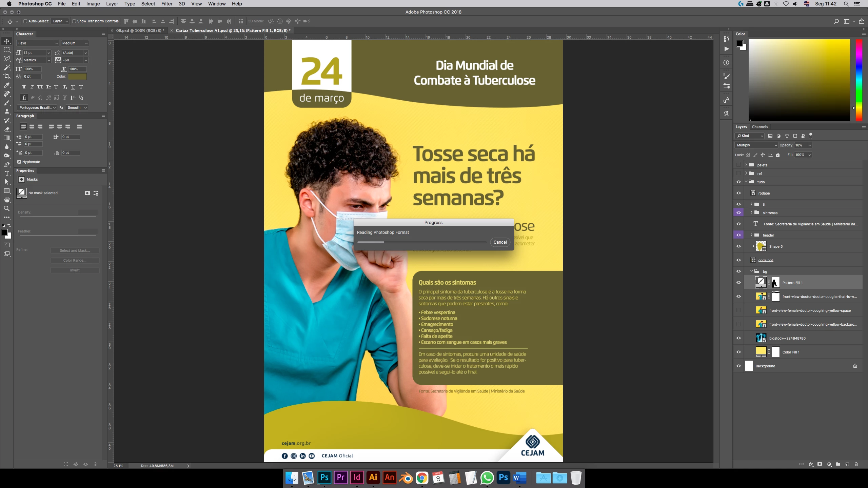Cancel the Progress dialog
The height and width of the screenshot is (488, 868).
click(x=500, y=242)
